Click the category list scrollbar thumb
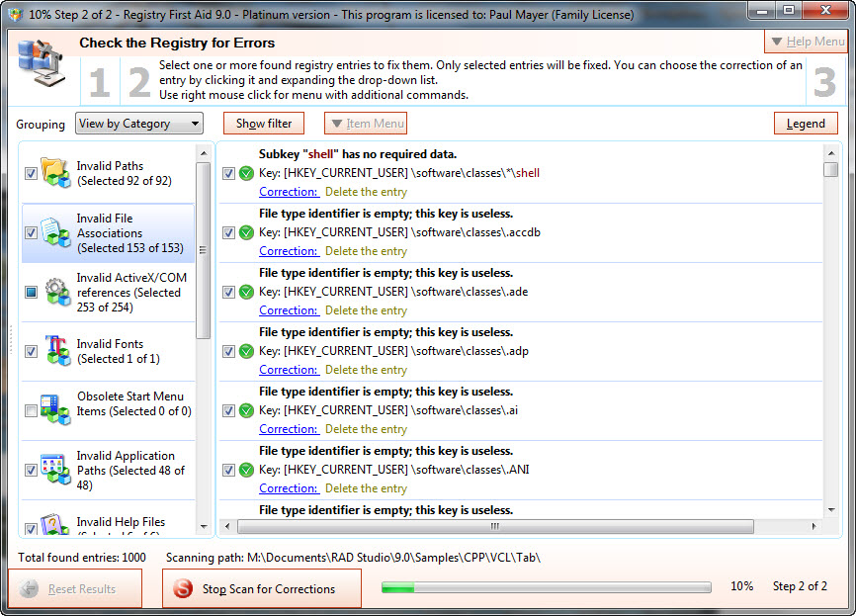Viewport: 856px width, 616px height. point(203,250)
